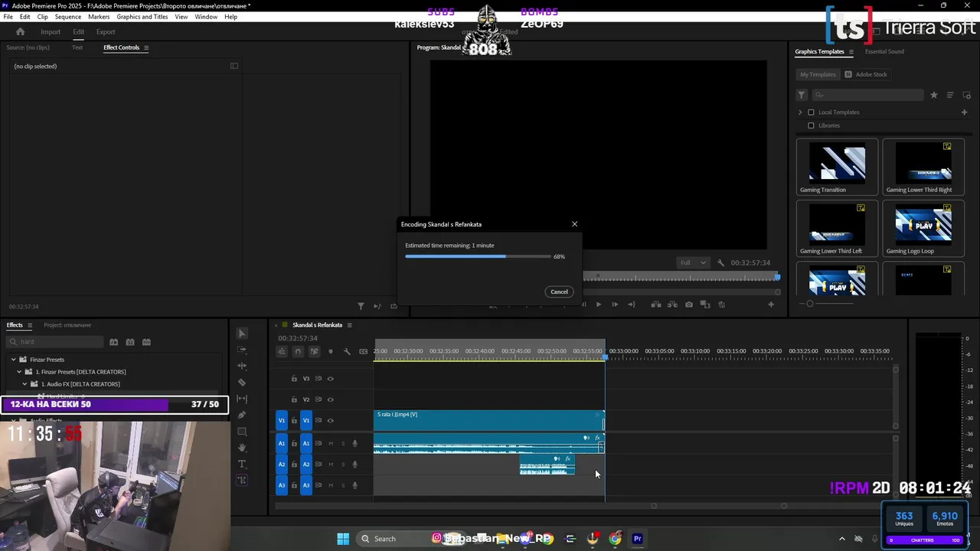
Task: Click the 32-bit Color effects filter icon
Action: click(130, 342)
